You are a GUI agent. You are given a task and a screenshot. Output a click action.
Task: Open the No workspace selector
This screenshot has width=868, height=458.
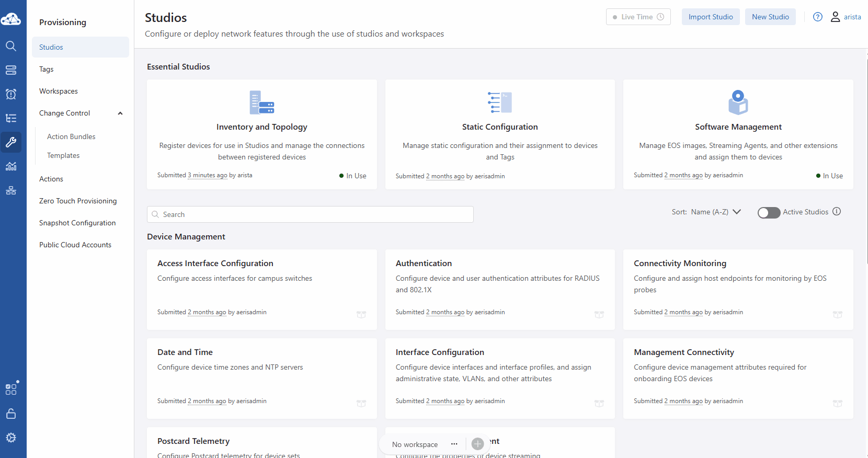[x=415, y=444]
